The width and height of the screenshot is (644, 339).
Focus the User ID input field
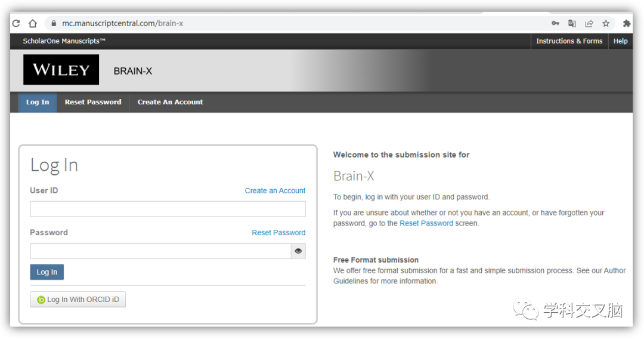(168, 209)
